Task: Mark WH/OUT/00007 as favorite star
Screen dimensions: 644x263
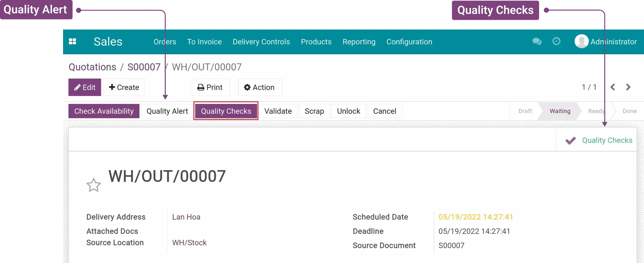Action: 94,185
